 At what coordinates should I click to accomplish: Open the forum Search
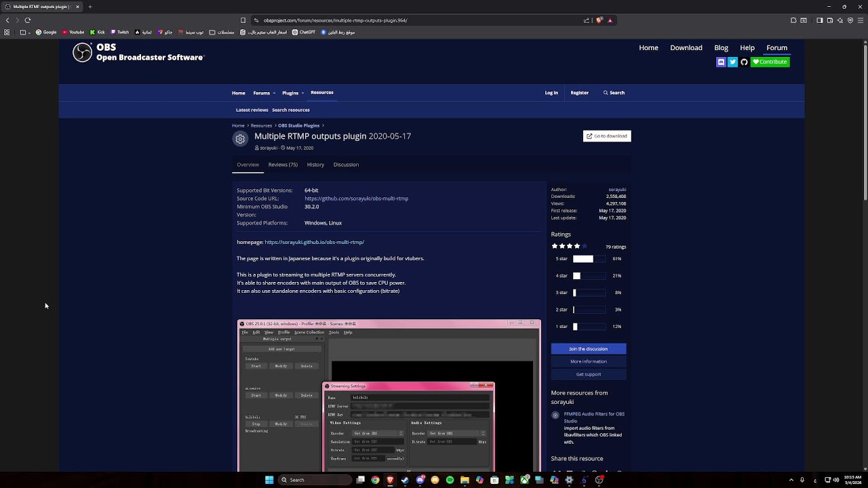tap(614, 93)
